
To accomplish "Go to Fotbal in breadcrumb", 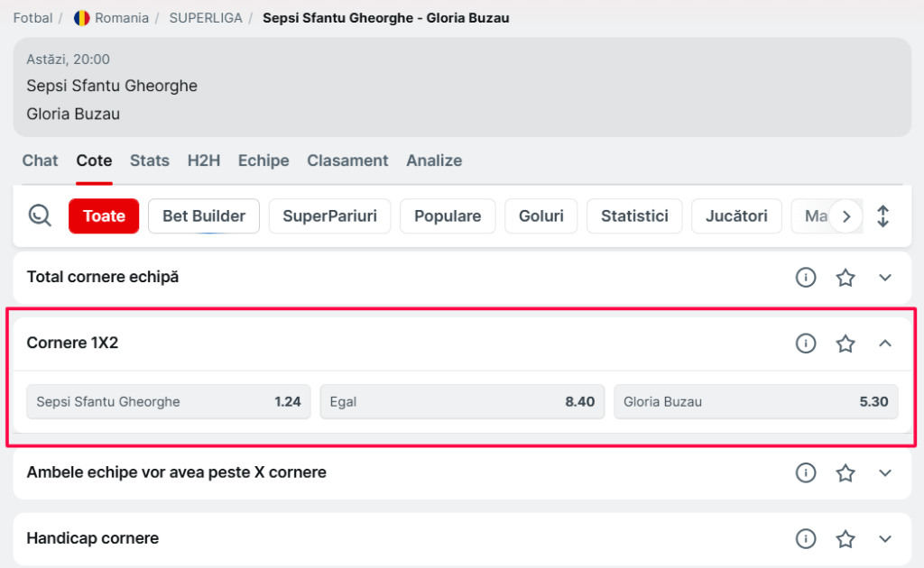I will click(x=33, y=18).
